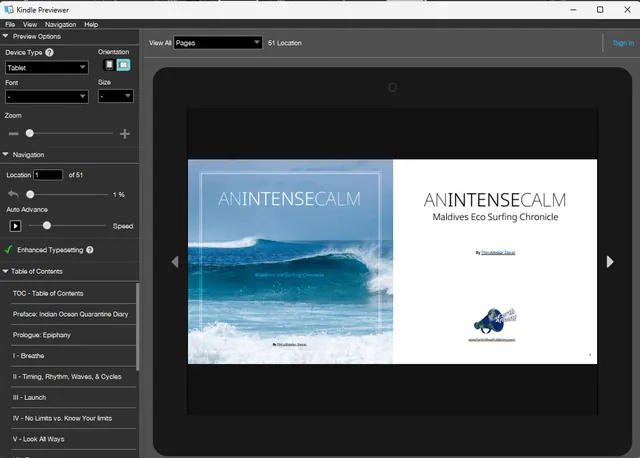The height and width of the screenshot is (458, 640).
Task: Click the go back arrow icon
Action: [x=13, y=194]
